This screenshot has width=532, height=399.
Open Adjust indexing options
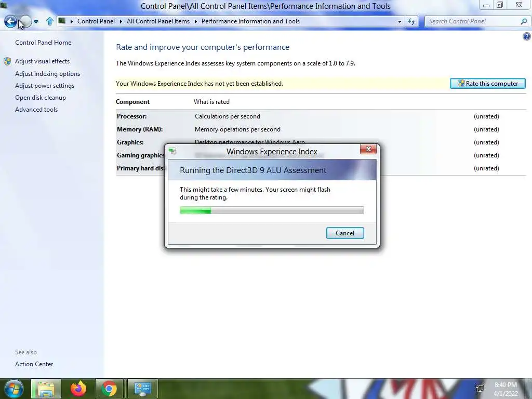click(x=47, y=74)
